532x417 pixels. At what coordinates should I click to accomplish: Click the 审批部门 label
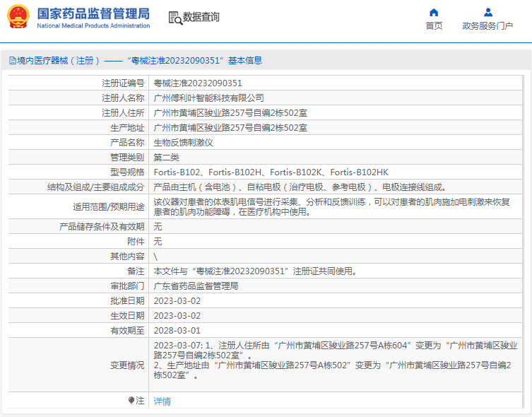click(127, 286)
